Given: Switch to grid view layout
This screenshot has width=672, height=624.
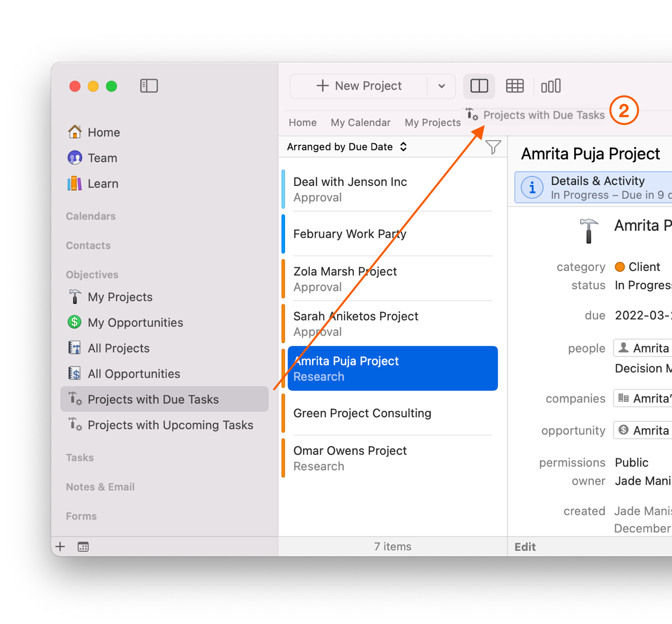Looking at the screenshot, I should [514, 86].
